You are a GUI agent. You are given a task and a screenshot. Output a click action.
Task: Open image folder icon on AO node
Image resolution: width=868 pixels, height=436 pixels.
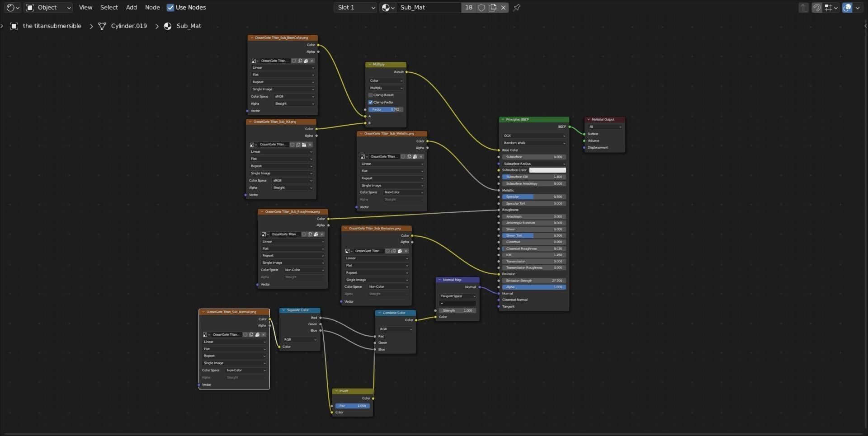(304, 145)
